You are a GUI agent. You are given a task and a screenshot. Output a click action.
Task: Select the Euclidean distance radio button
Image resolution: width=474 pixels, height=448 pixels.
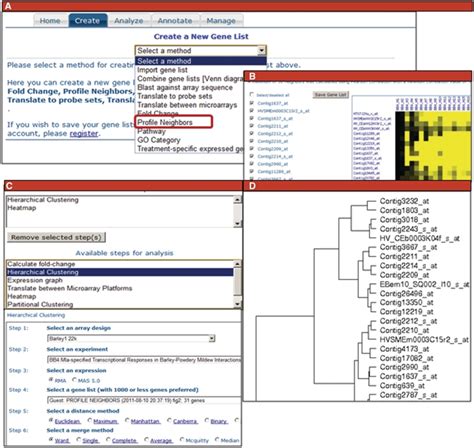[x=51, y=420]
